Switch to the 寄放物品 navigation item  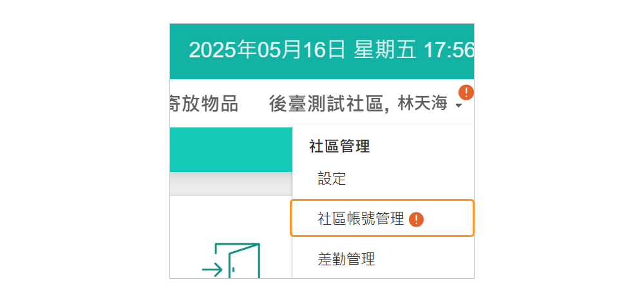pyautogui.click(x=204, y=103)
